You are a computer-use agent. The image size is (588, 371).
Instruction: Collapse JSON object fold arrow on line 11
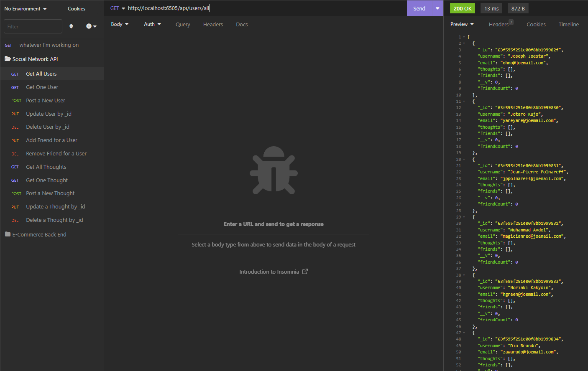coord(464,102)
